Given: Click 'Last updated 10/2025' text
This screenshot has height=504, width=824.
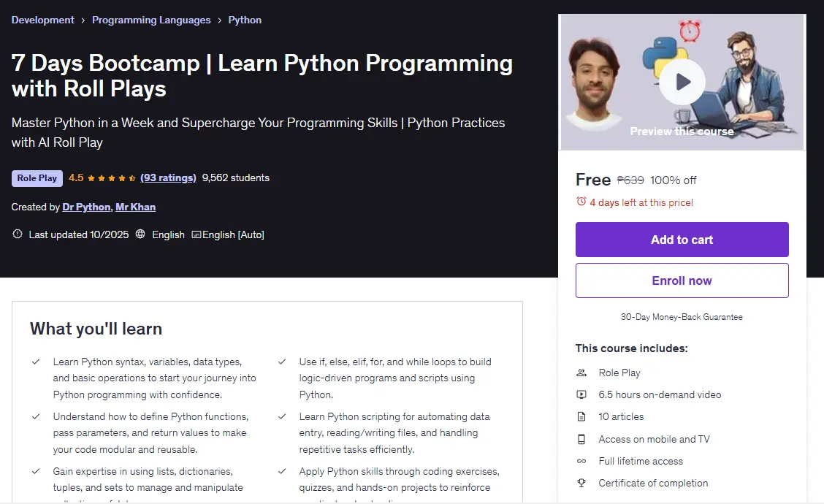Looking at the screenshot, I should (79, 234).
